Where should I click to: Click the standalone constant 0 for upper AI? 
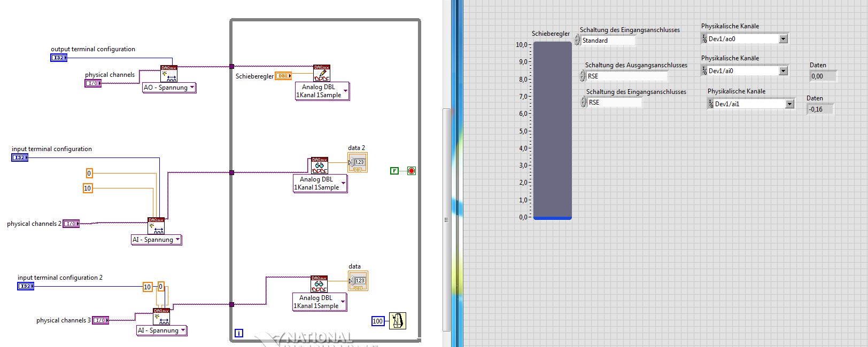[x=89, y=173]
